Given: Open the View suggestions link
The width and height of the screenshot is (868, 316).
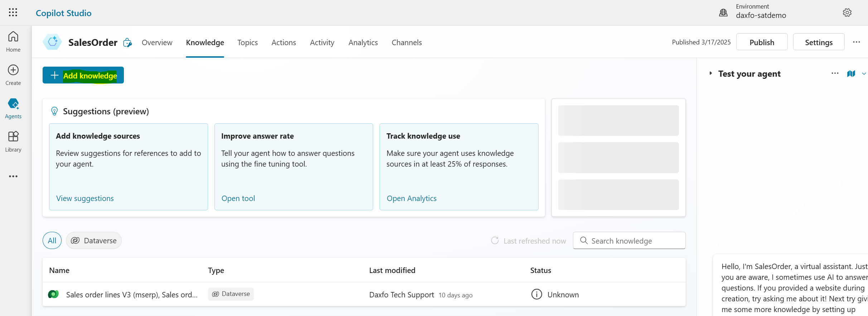Looking at the screenshot, I should [85, 198].
